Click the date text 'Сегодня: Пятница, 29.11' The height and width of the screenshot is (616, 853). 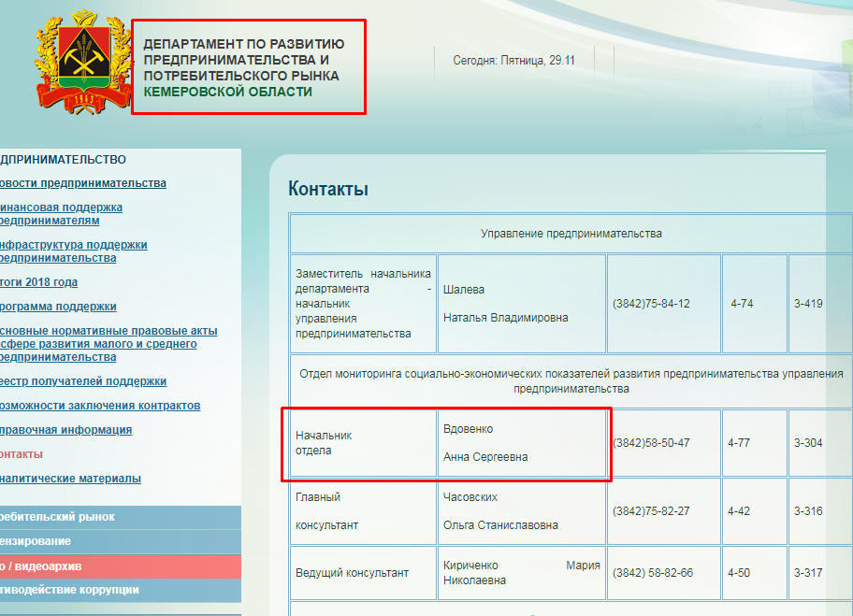pyautogui.click(x=513, y=61)
